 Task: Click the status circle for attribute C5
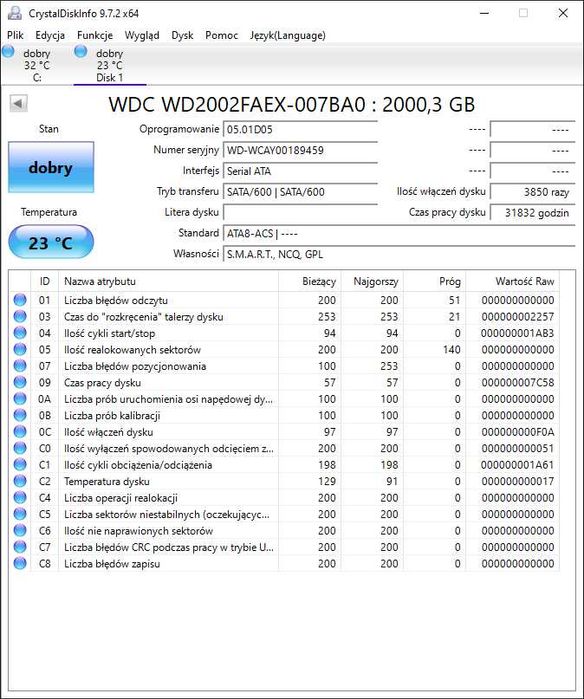point(20,514)
